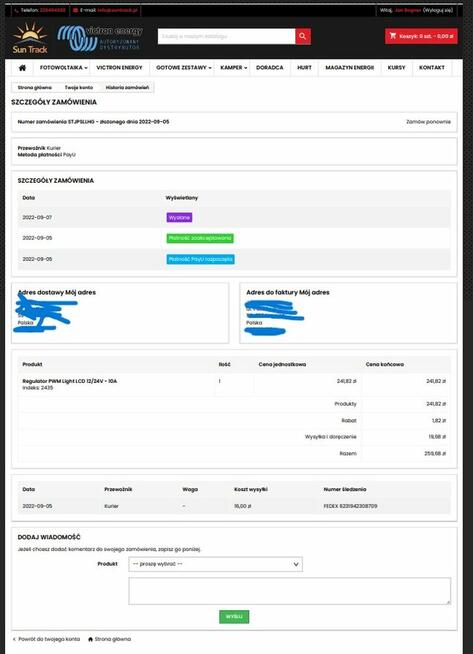The height and width of the screenshot is (654, 473).
Task: Click the home icon in navigation bar
Action: click(23, 68)
